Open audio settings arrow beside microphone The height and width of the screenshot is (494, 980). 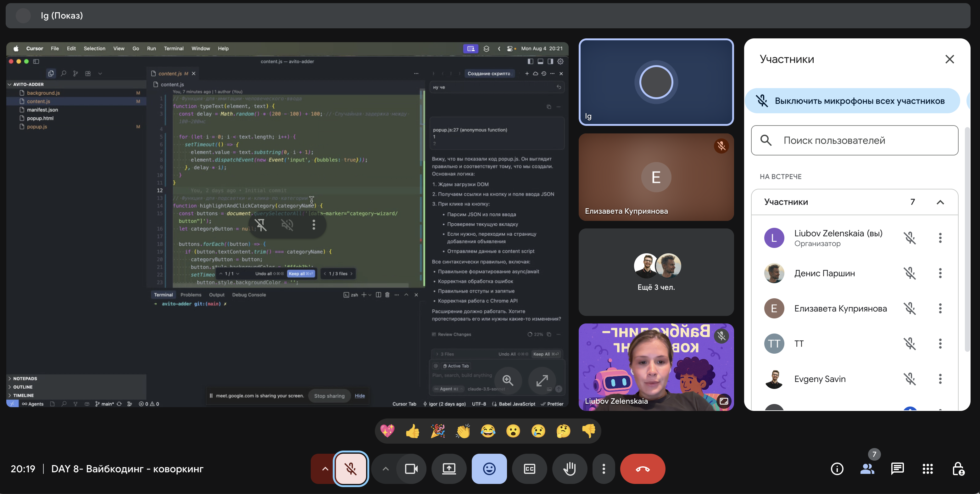325,469
